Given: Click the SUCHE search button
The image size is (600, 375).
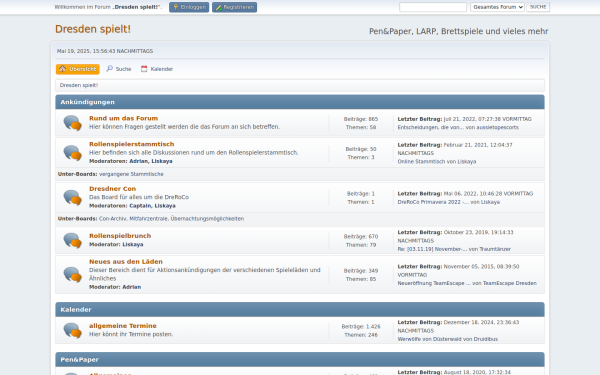Looking at the screenshot, I should tap(538, 7).
